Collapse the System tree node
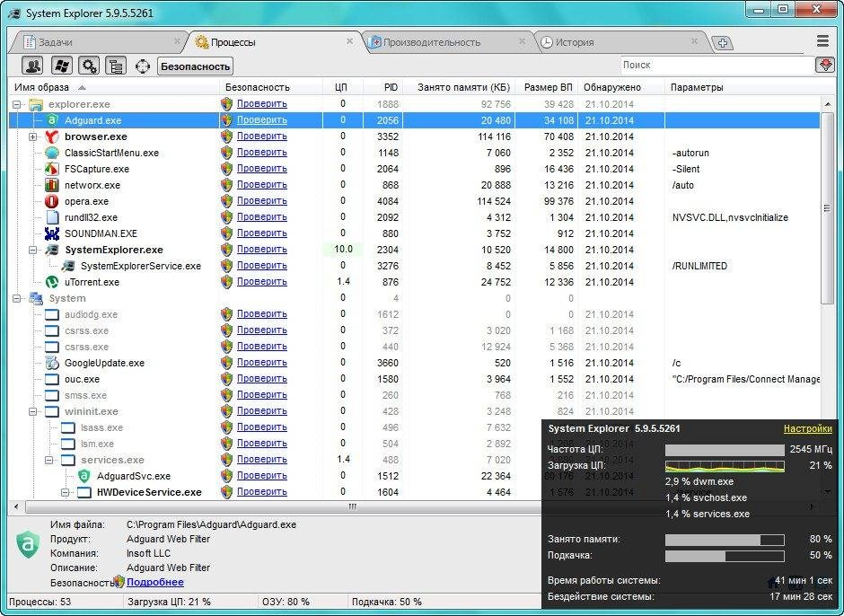The image size is (844, 616). pyautogui.click(x=17, y=298)
